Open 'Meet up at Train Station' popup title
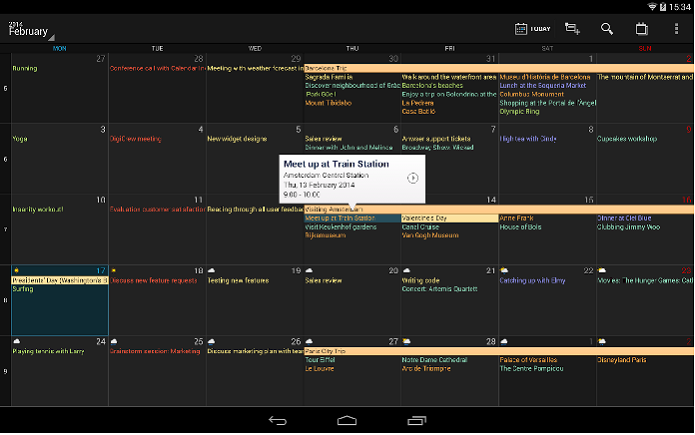 coord(336,164)
